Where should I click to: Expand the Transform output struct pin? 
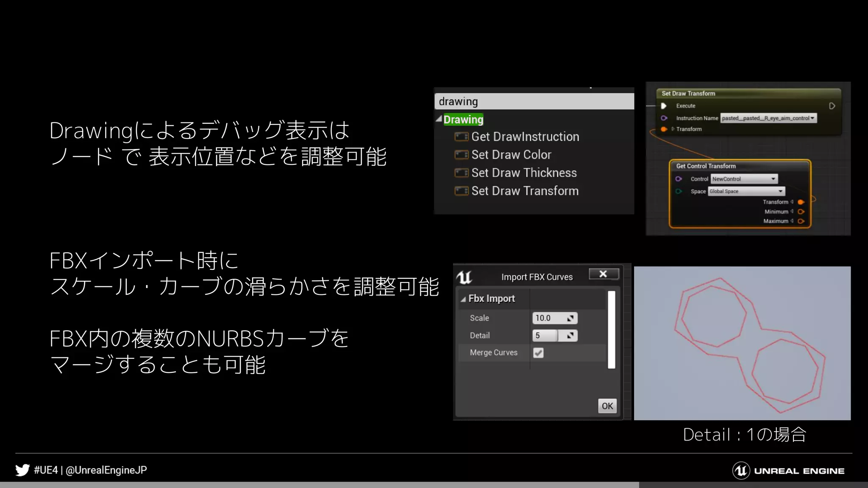792,202
